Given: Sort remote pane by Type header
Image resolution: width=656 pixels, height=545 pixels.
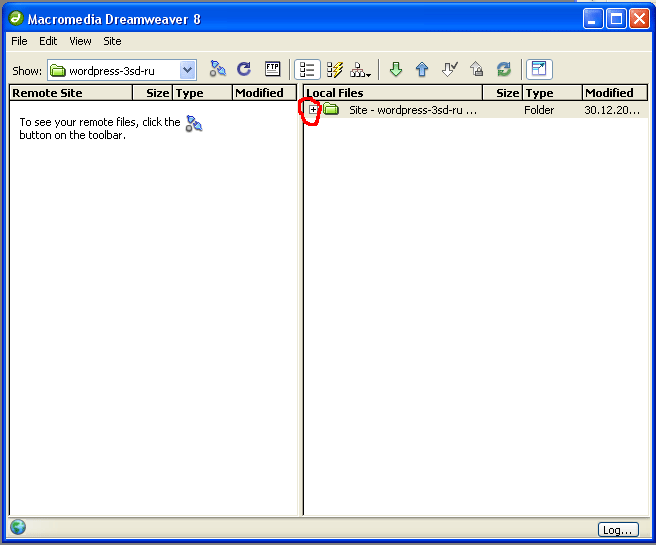Looking at the screenshot, I should click(202, 93).
